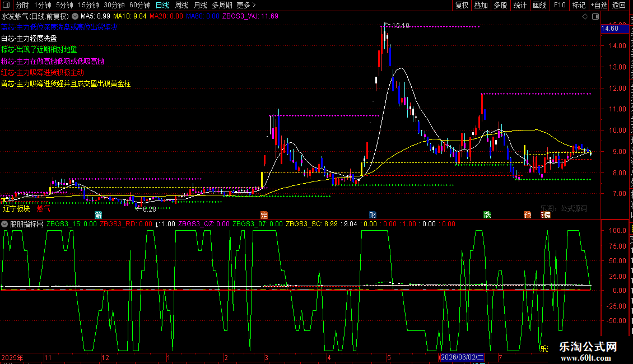Click the 返回 back button

click(x=619, y=5)
